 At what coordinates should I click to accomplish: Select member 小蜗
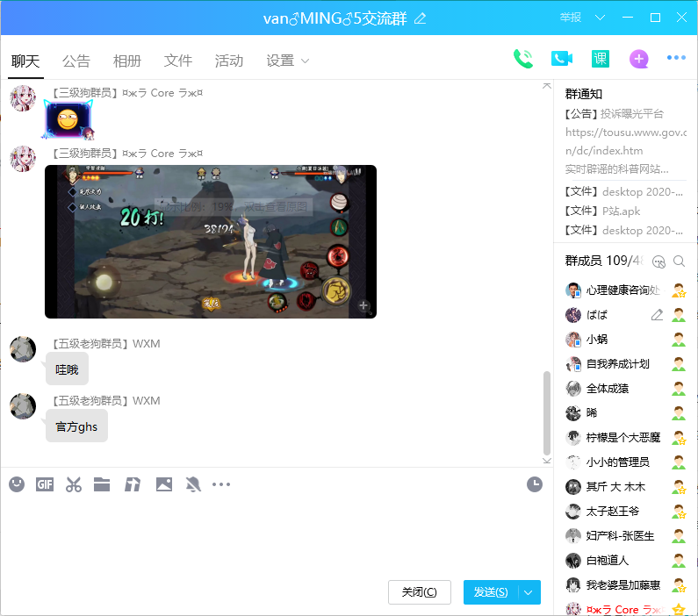pyautogui.click(x=625, y=340)
